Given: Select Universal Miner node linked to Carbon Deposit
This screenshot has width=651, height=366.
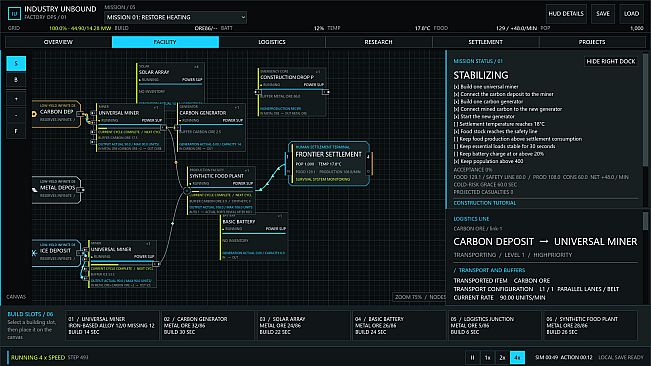Looking at the screenshot, I should [x=130, y=127].
